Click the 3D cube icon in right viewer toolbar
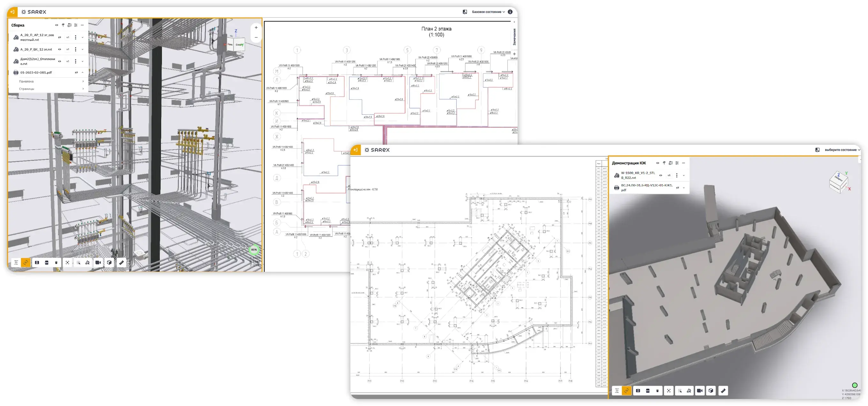The width and height of the screenshot is (868, 406). pos(711,391)
